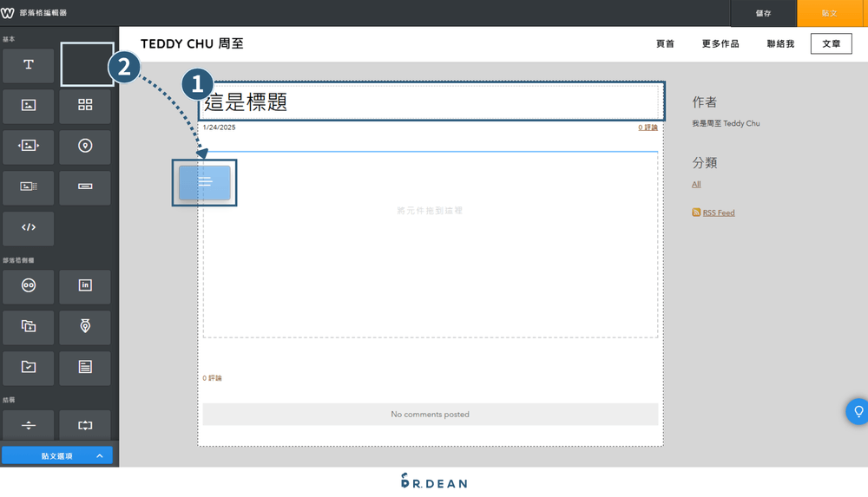
Task: Click the TEDDY CHU 周至 site title
Action: click(192, 43)
